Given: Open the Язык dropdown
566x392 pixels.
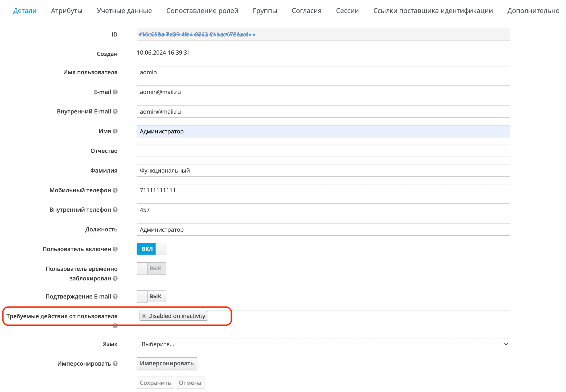Looking at the screenshot, I should pos(323,344).
